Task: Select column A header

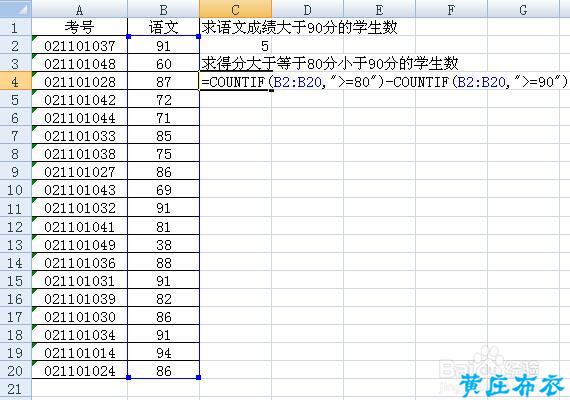Action: [80, 9]
